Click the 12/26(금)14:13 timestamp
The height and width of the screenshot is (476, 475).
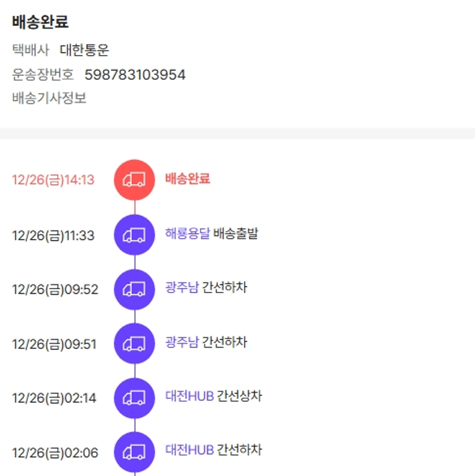(53, 180)
